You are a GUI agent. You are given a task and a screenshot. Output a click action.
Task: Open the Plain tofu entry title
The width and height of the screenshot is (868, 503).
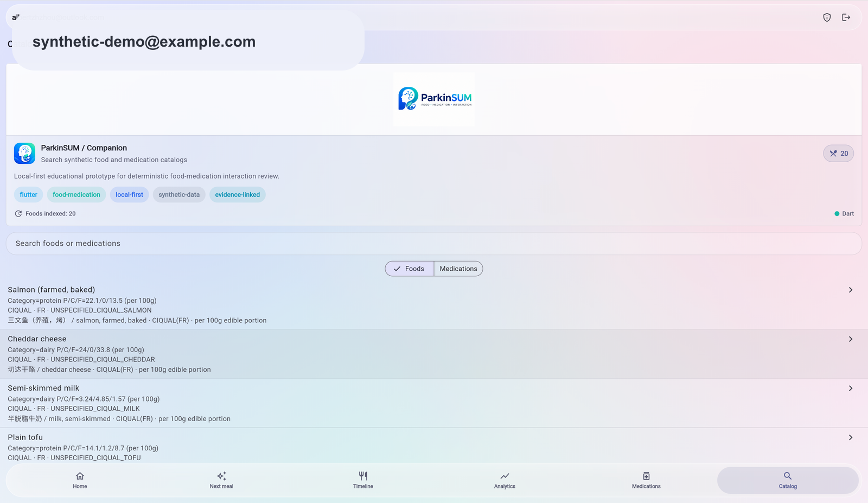click(25, 437)
